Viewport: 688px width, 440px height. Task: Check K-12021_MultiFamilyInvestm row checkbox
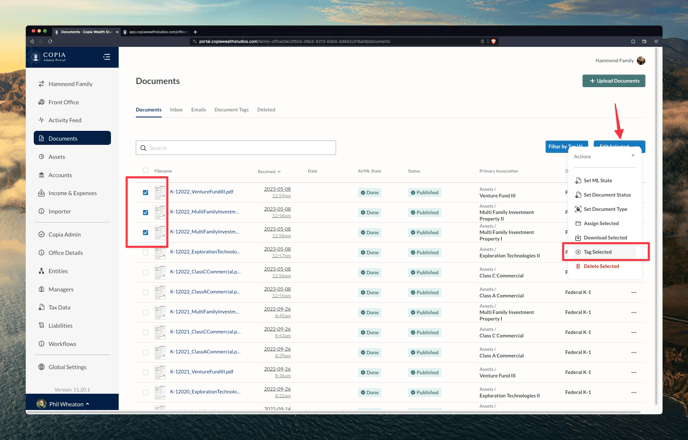coord(146,313)
